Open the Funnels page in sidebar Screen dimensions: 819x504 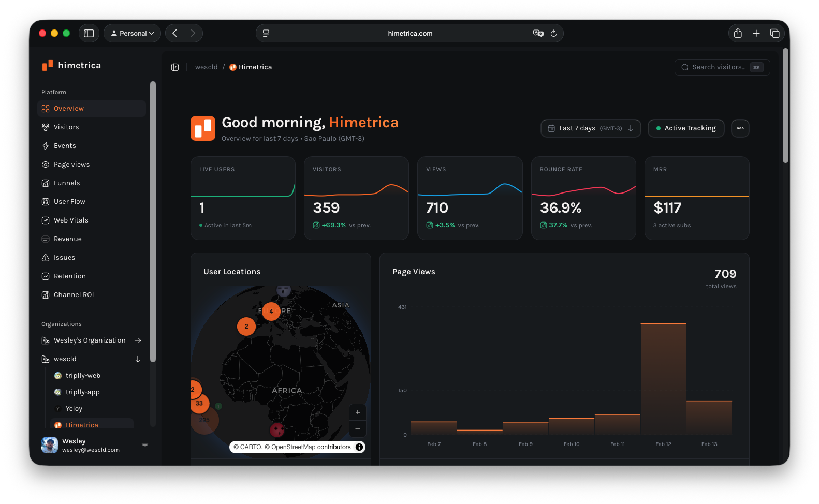pos(67,183)
